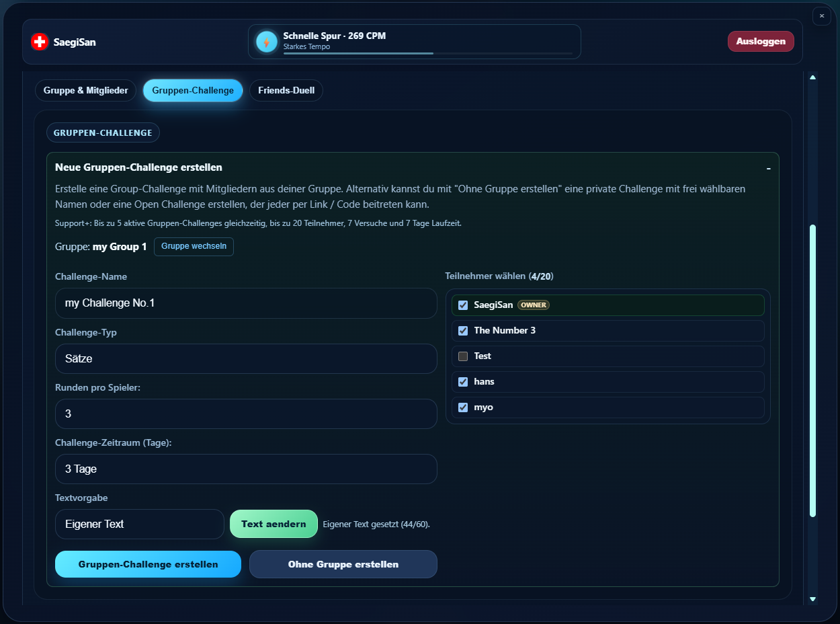Check the Test participant checkbox

[463, 356]
